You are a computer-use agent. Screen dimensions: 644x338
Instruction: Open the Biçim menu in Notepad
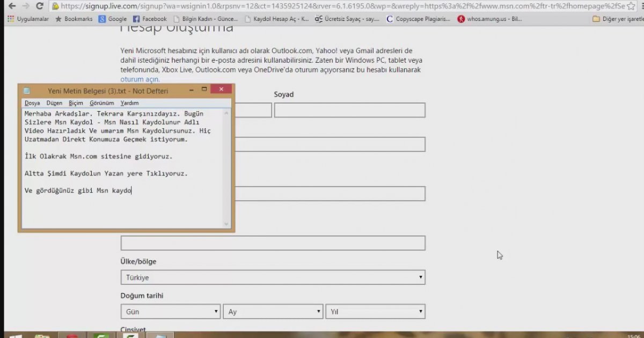pyautogui.click(x=76, y=103)
